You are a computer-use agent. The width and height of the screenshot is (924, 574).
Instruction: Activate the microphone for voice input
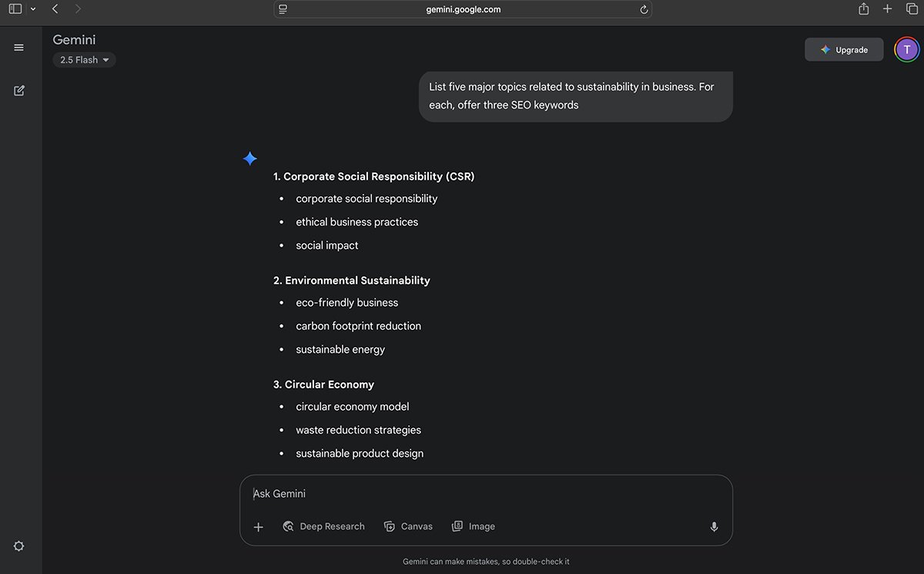[713, 526]
